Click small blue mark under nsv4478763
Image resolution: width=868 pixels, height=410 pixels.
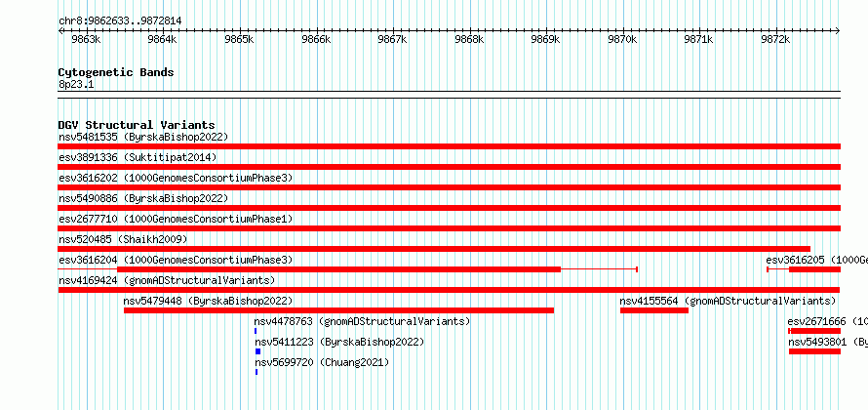[256, 331]
